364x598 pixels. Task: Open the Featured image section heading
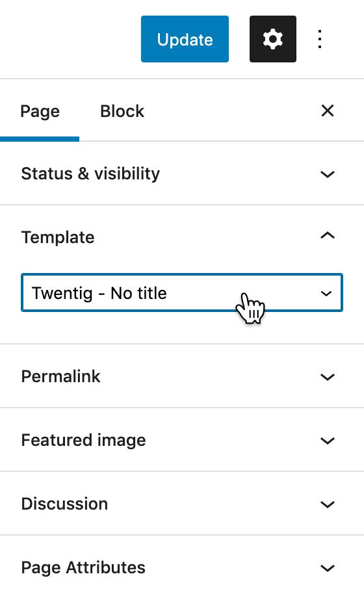pyautogui.click(x=84, y=440)
